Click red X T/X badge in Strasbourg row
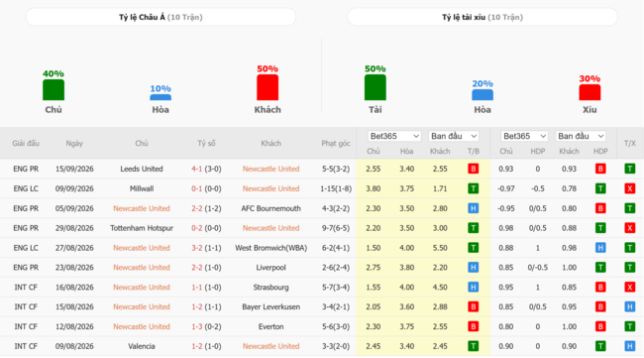The width and height of the screenshot is (644, 358). [x=629, y=287]
